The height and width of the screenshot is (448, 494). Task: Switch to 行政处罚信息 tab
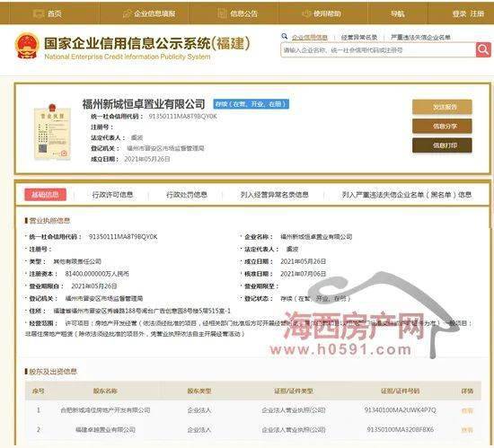(187, 195)
